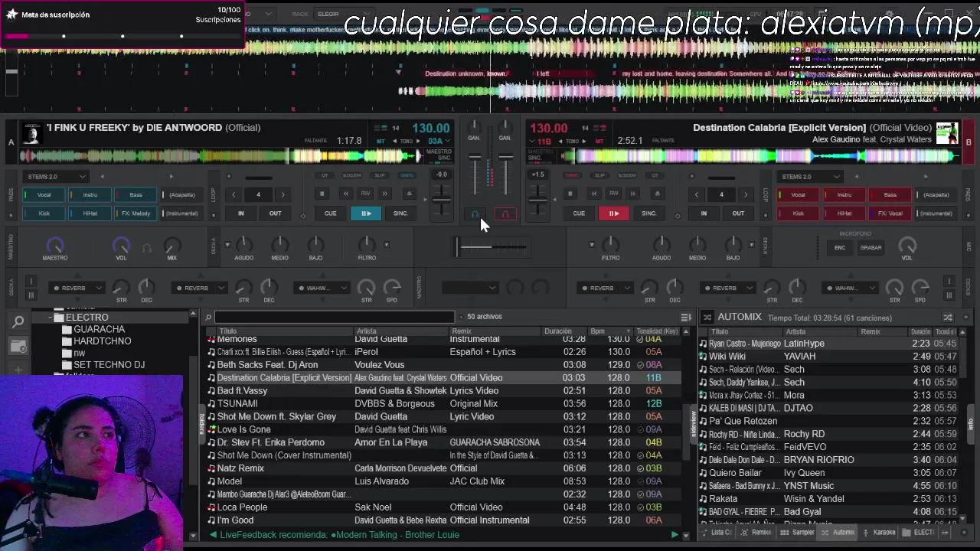Open deck A STEMS 2.0 pad mode dropdown
Image resolution: width=980 pixels, height=551 pixels.
[56, 177]
